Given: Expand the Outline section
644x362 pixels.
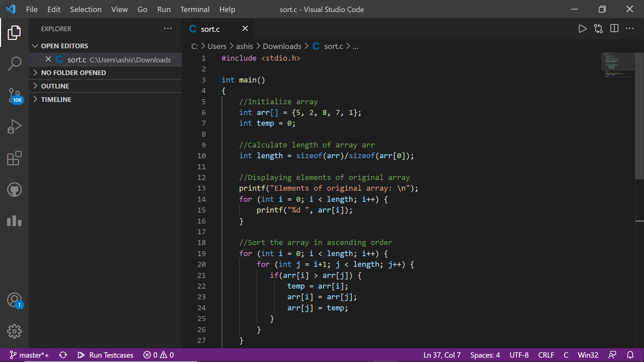Looking at the screenshot, I should pyautogui.click(x=55, y=86).
